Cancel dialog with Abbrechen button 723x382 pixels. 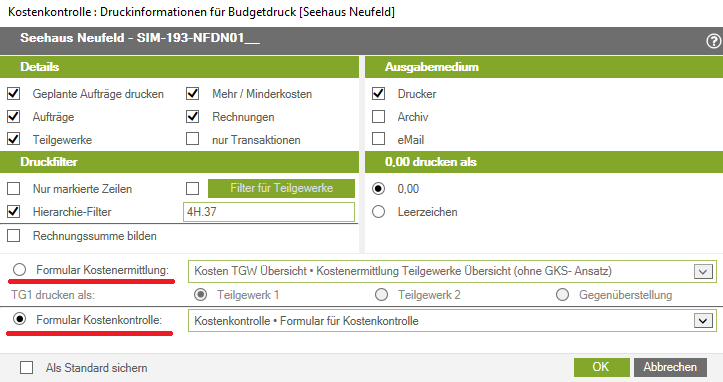pos(670,367)
